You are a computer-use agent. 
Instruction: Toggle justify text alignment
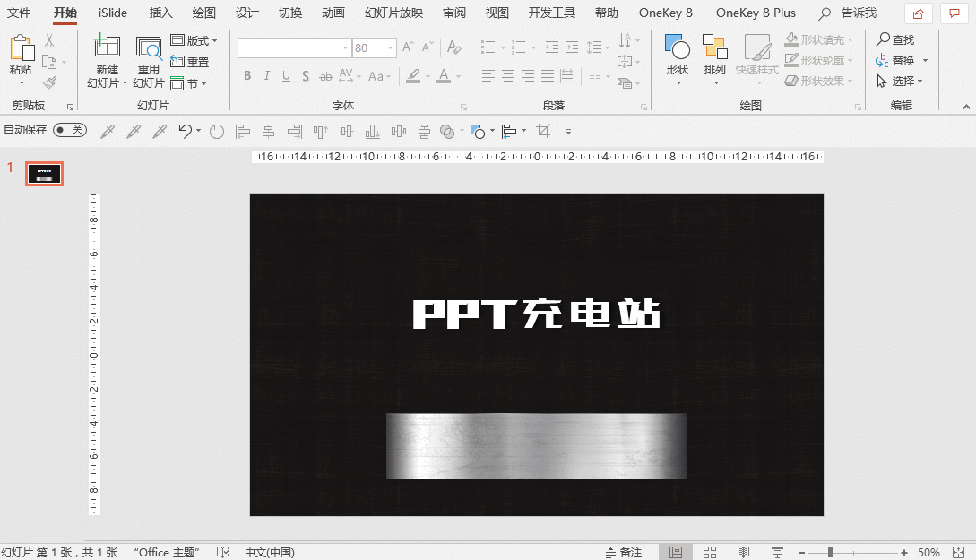547,76
